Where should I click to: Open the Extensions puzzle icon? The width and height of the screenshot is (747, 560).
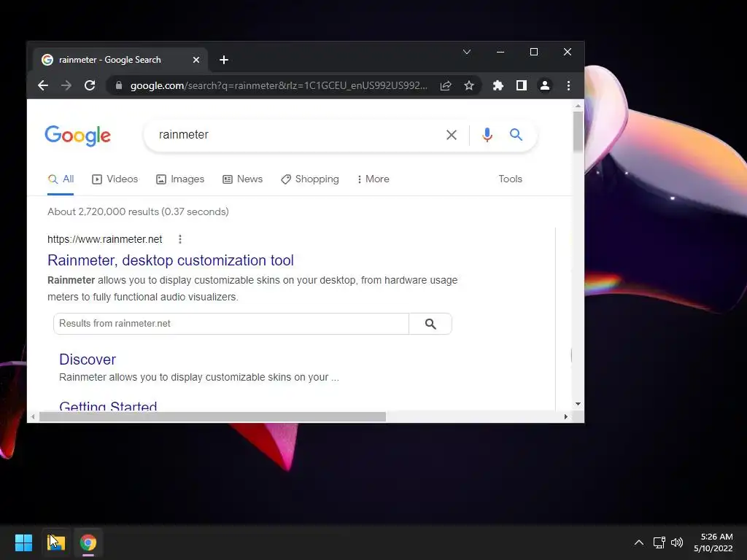point(498,86)
